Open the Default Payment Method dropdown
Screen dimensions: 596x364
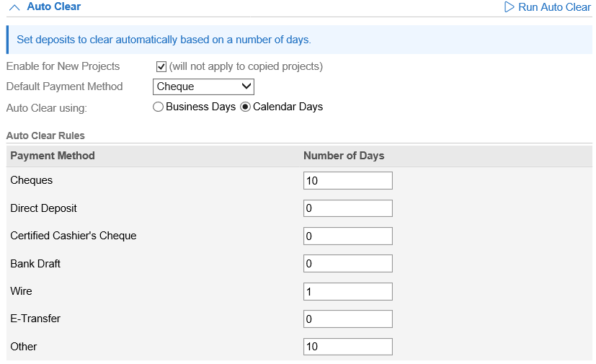(204, 86)
